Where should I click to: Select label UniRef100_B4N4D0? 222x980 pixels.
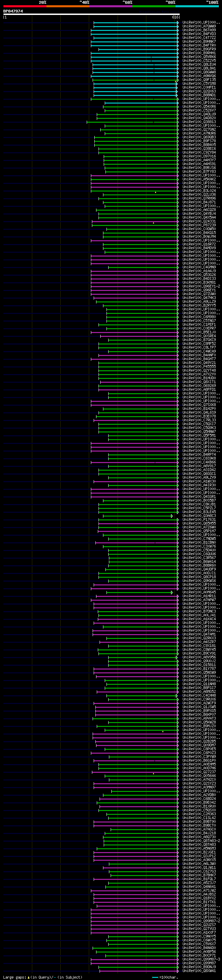pos(199,948)
